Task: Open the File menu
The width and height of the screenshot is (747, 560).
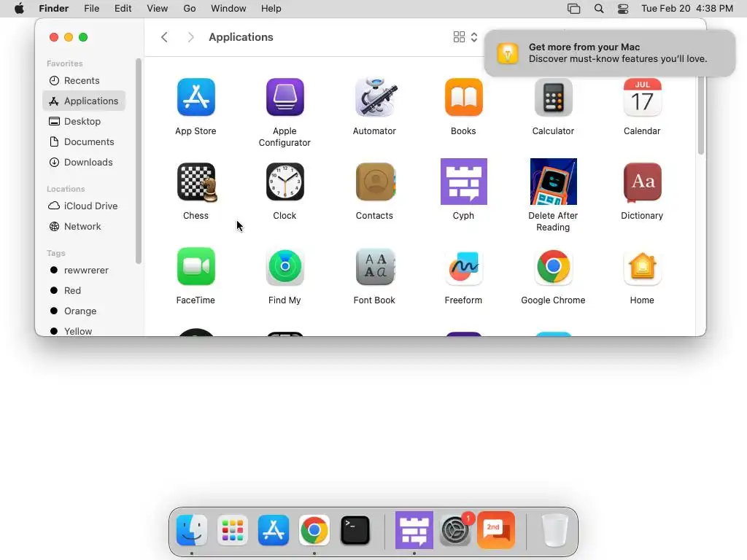Action: pyautogui.click(x=91, y=9)
